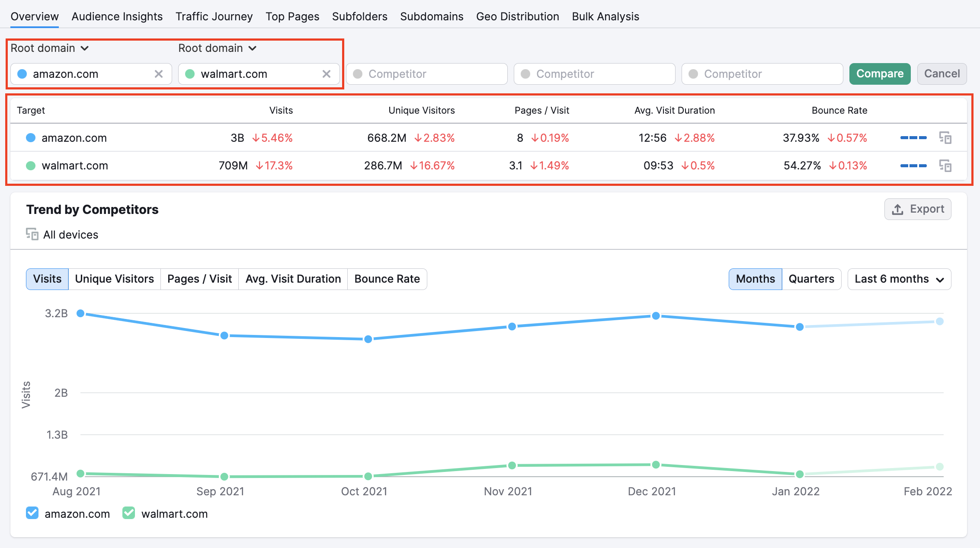
Task: Open the Subfolders tab
Action: point(360,16)
